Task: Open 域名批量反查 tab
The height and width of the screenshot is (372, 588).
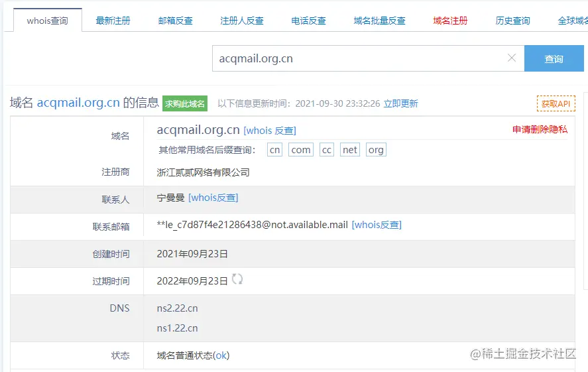Action: (x=379, y=21)
